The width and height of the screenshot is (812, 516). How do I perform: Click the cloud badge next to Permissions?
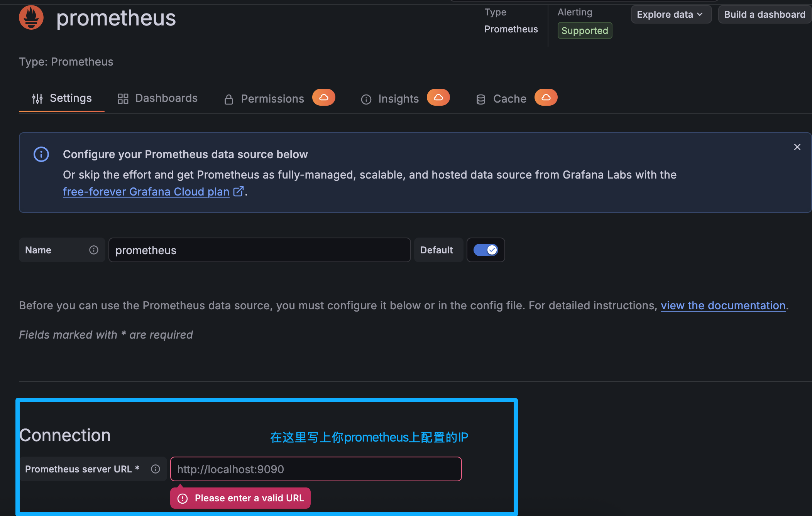click(323, 98)
